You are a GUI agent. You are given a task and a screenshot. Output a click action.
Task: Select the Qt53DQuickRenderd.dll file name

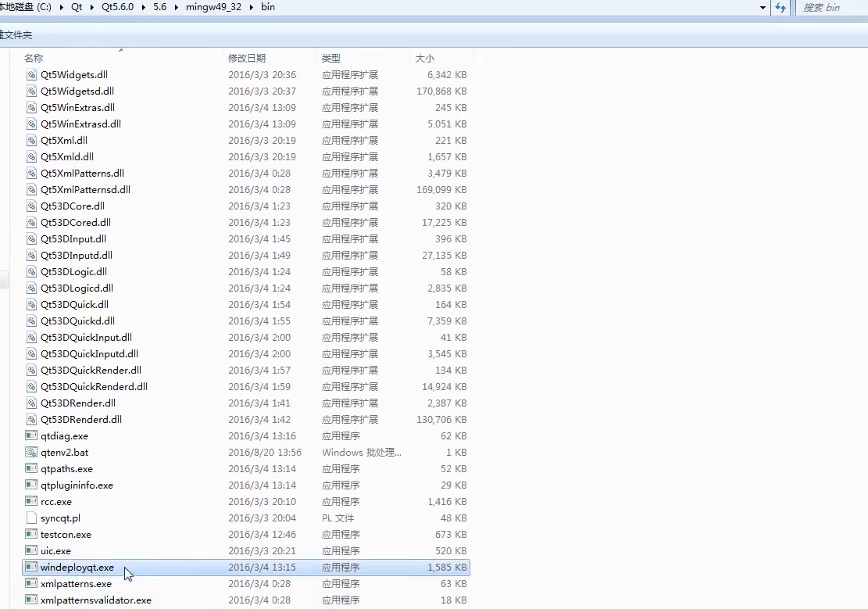click(x=94, y=387)
